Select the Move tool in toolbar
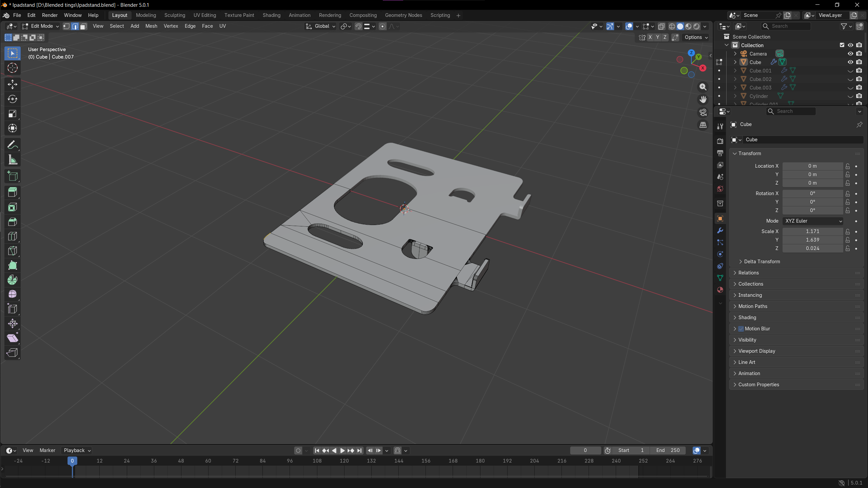 [13, 84]
